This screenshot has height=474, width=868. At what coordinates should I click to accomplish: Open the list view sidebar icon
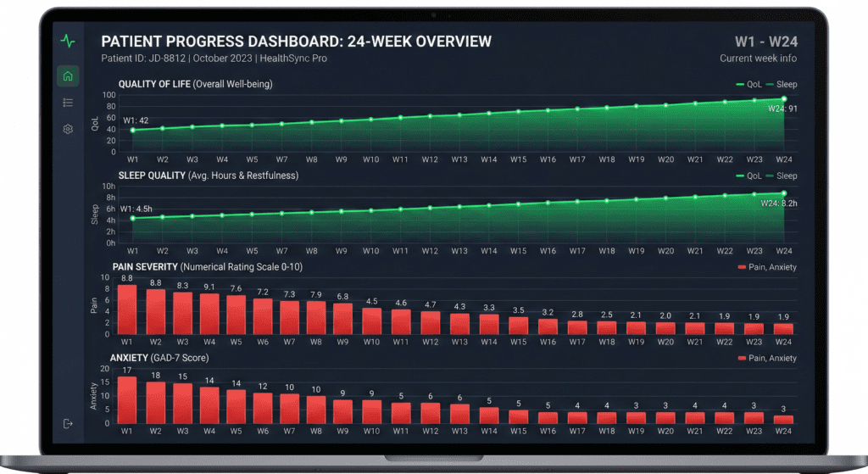tap(68, 103)
